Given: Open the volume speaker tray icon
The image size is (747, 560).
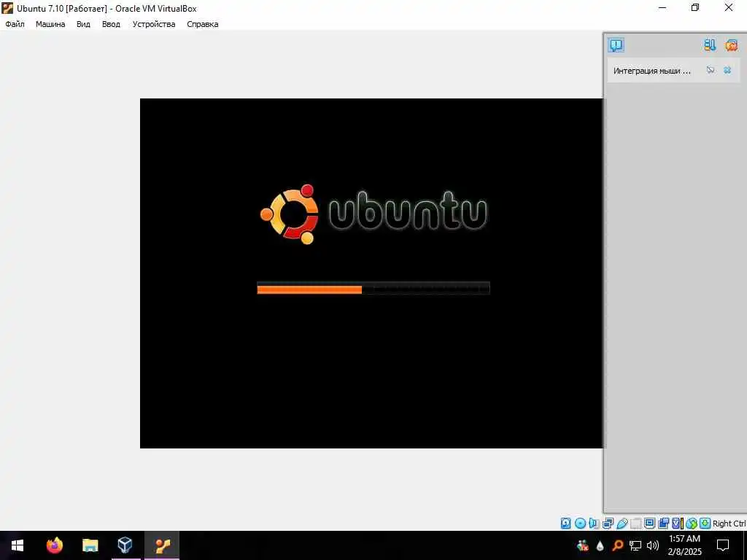Looking at the screenshot, I should tap(653, 545).
